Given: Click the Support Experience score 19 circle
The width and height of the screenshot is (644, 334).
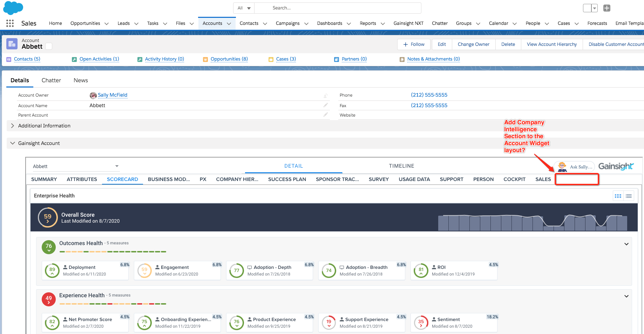Looking at the screenshot, I should (x=329, y=323).
